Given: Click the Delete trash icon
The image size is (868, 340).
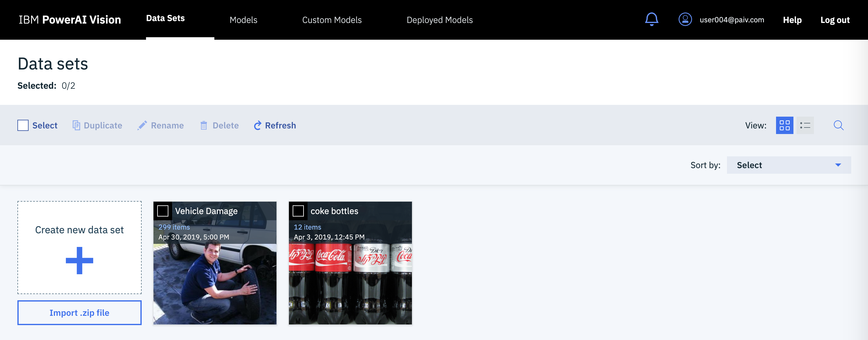Looking at the screenshot, I should pos(203,126).
